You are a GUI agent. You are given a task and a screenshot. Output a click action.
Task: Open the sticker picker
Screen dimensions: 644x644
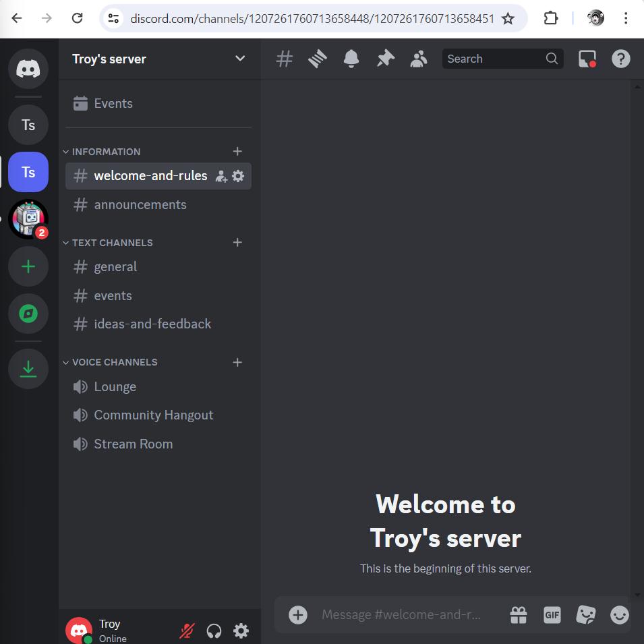tap(585, 614)
